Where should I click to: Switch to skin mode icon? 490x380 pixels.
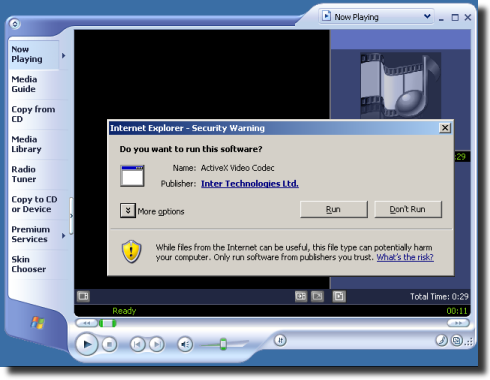[x=457, y=340]
